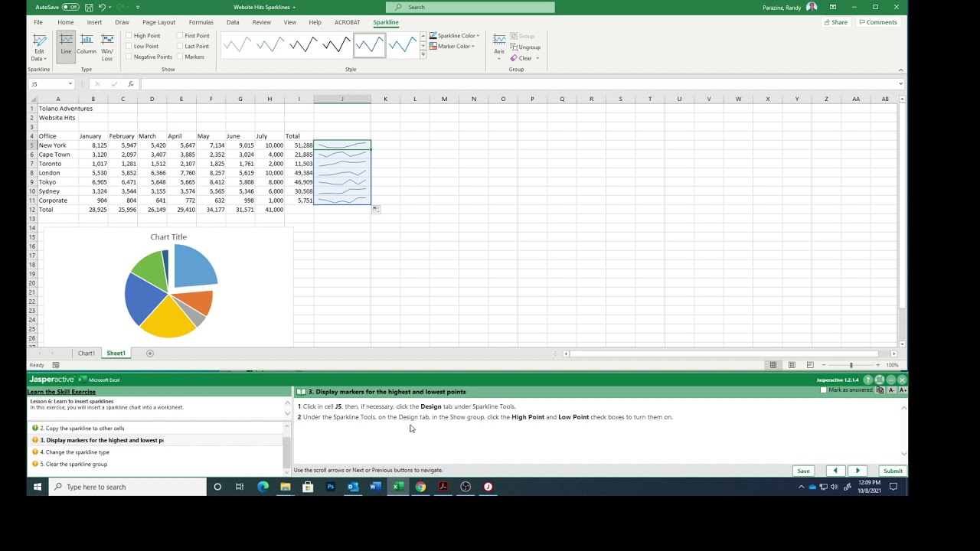
Task: Click the Share button
Action: click(835, 22)
